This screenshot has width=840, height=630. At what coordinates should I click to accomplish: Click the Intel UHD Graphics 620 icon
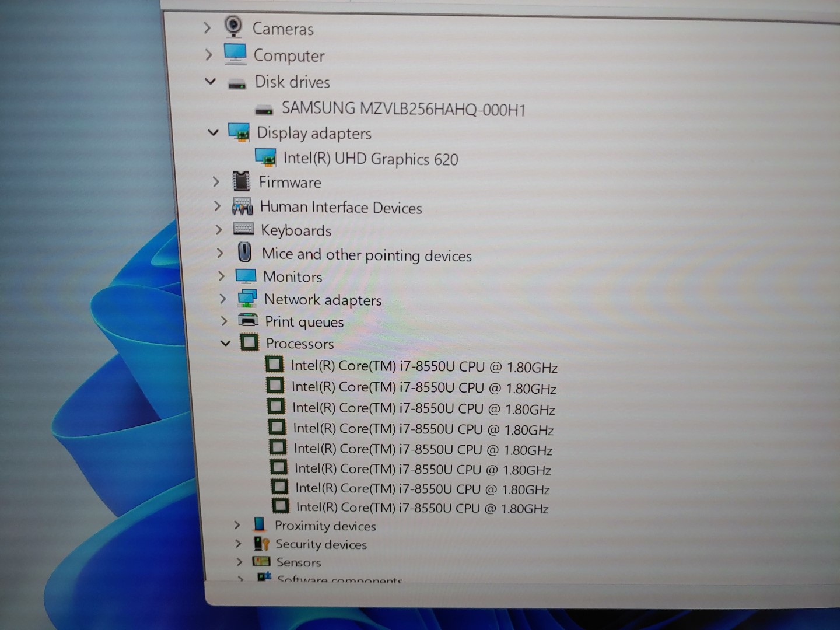point(265,157)
